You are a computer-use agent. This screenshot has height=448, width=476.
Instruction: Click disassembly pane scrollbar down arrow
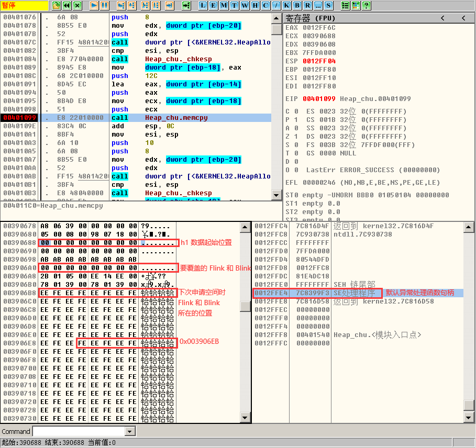[x=277, y=195]
